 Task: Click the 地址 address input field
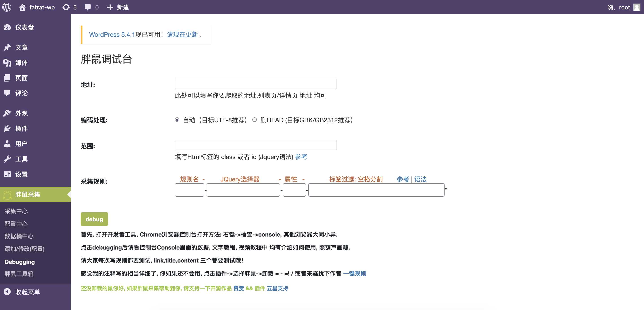[255, 84]
